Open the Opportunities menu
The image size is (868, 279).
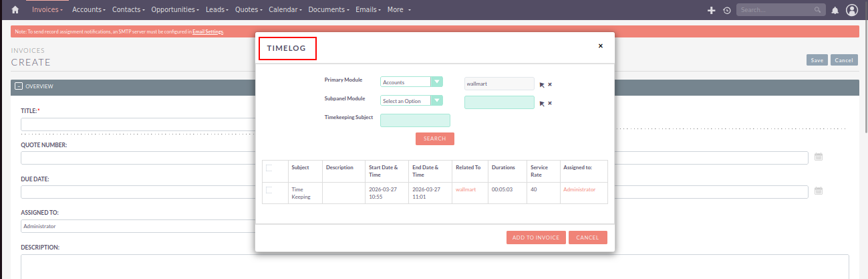pos(175,10)
